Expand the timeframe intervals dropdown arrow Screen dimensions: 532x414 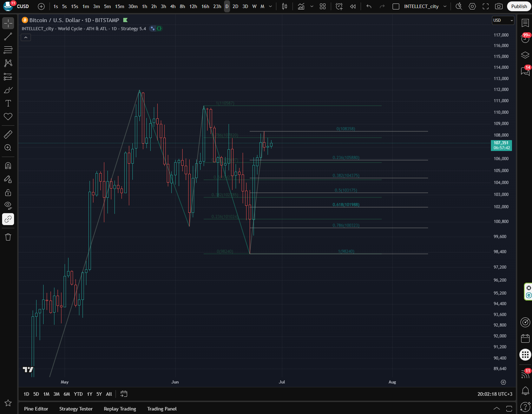click(270, 6)
